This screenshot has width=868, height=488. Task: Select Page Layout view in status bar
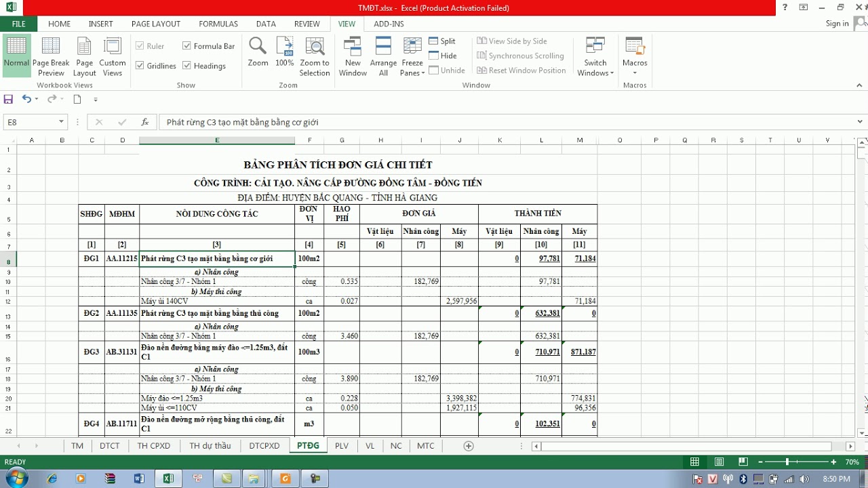click(719, 462)
